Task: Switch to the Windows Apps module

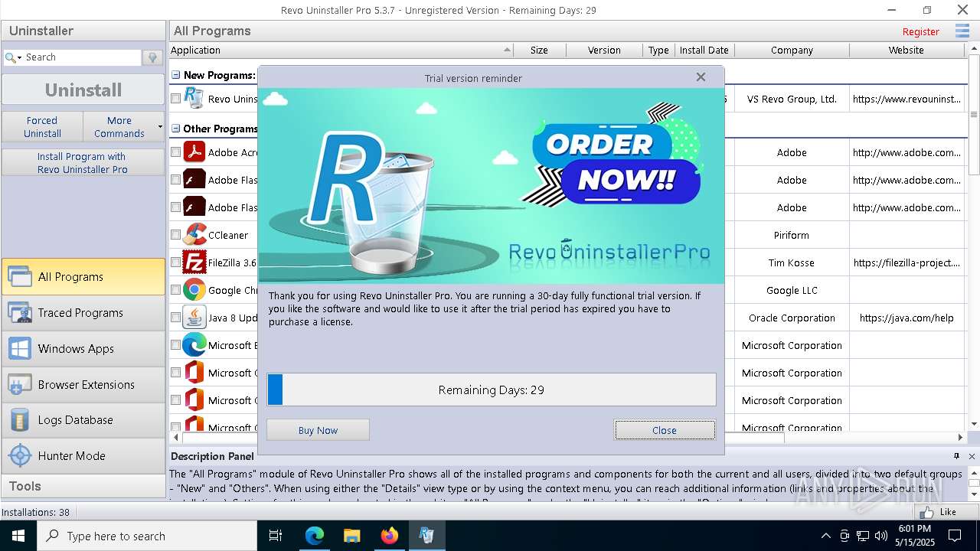Action: (x=83, y=349)
